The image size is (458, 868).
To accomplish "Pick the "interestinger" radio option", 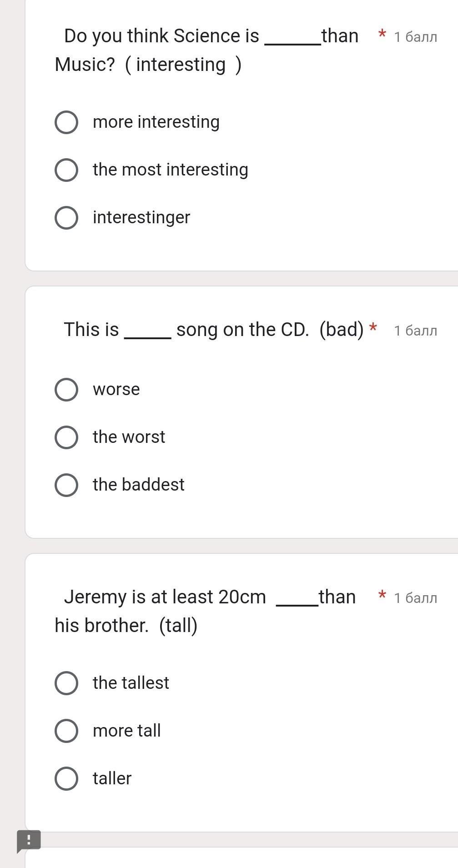I will point(66,218).
